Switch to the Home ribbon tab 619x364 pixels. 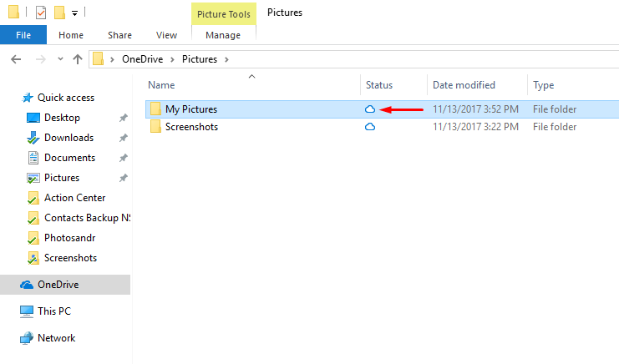[71, 35]
